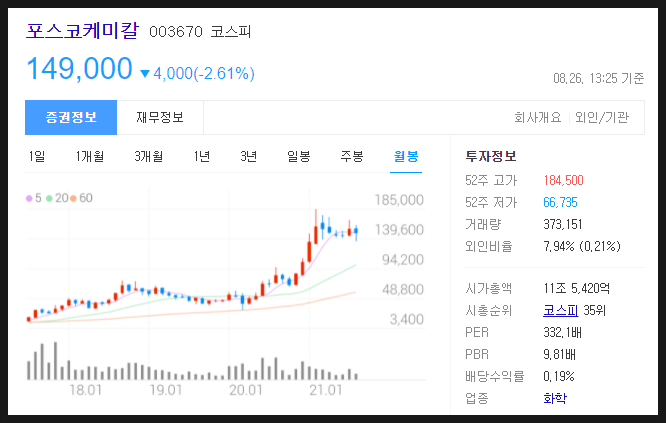This screenshot has width=666, height=423.
Task: Click the green 20-period moving average dot
Action: click(49, 198)
